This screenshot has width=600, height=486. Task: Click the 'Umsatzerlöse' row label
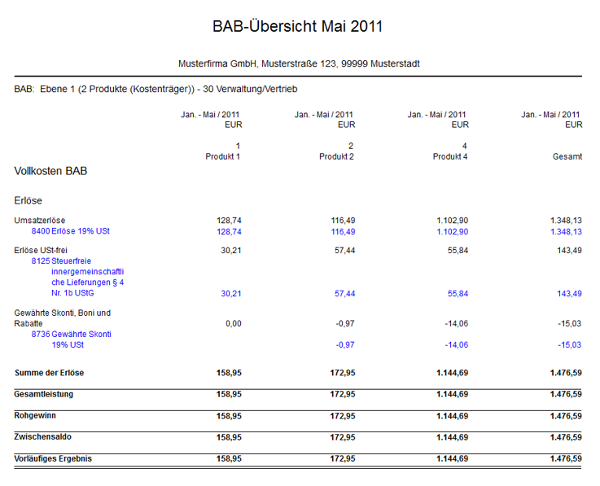pos(39,220)
